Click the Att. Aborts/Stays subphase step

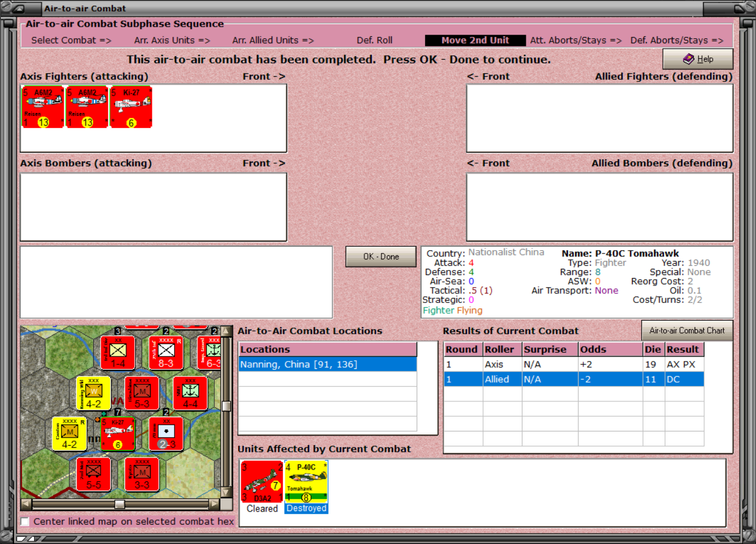(576, 40)
